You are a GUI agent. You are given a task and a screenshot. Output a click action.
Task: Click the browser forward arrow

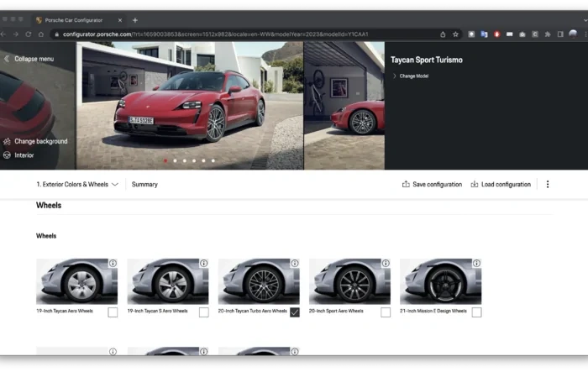coord(16,34)
